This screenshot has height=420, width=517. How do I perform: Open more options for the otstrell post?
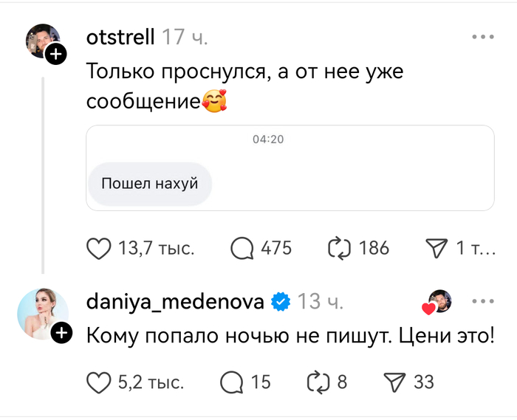(482, 36)
